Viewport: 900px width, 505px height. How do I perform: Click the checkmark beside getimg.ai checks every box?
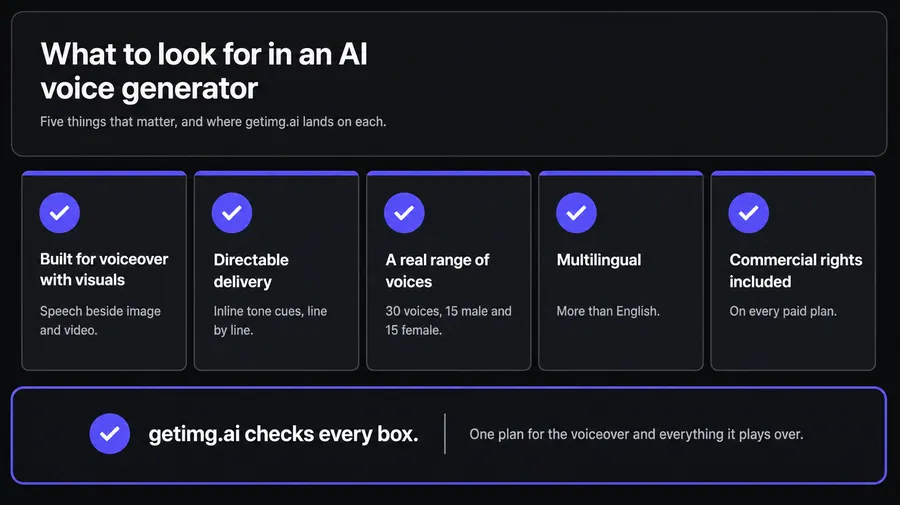(x=110, y=434)
